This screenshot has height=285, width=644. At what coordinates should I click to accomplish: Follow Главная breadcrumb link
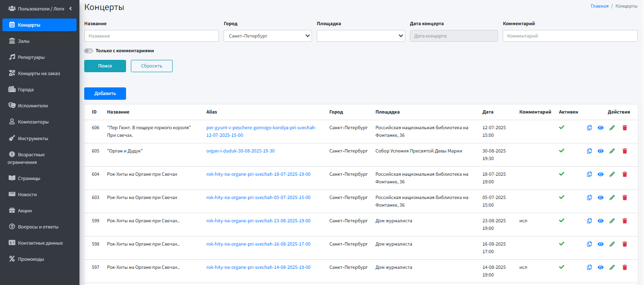click(x=599, y=6)
